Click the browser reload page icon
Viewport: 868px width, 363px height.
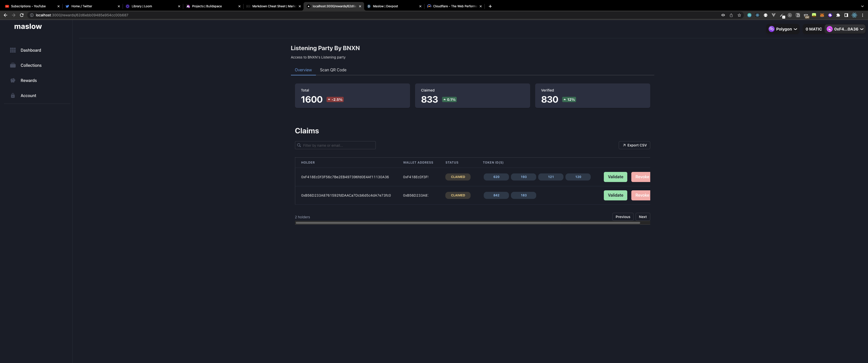coord(21,15)
